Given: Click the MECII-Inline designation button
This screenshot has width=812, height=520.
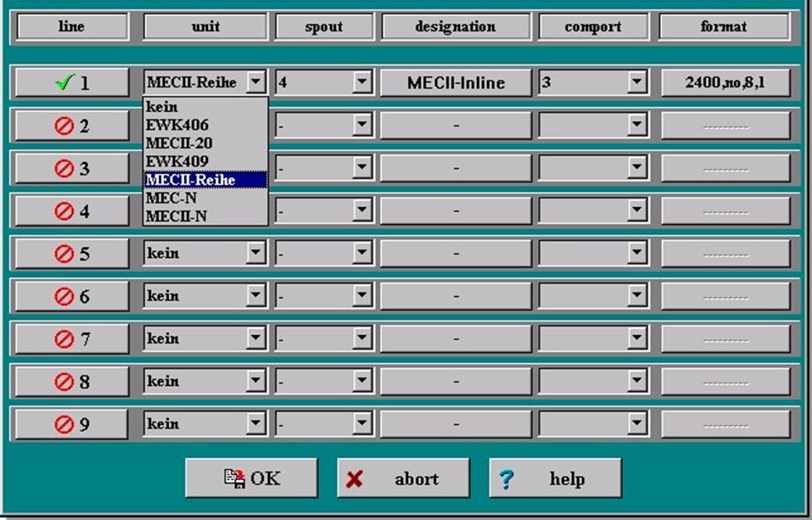Looking at the screenshot, I should [x=456, y=82].
